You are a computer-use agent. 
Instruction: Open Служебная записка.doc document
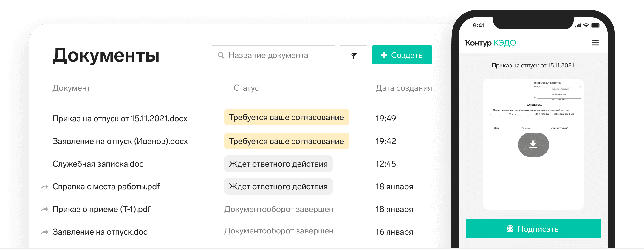(x=98, y=164)
